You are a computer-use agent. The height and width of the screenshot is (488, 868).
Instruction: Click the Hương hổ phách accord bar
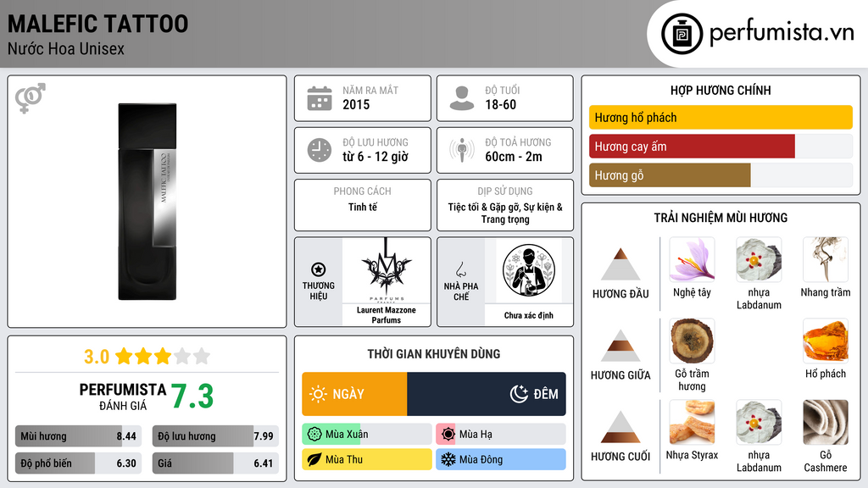coord(721,117)
